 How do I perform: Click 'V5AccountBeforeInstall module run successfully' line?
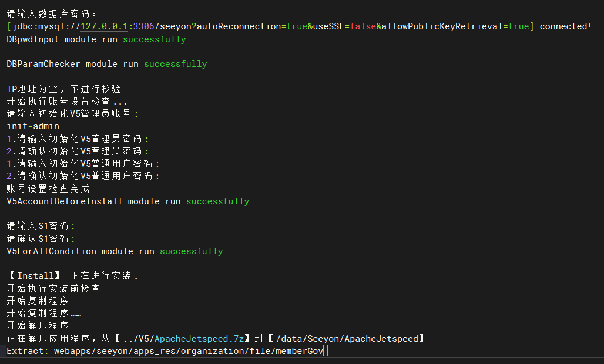coord(128,201)
